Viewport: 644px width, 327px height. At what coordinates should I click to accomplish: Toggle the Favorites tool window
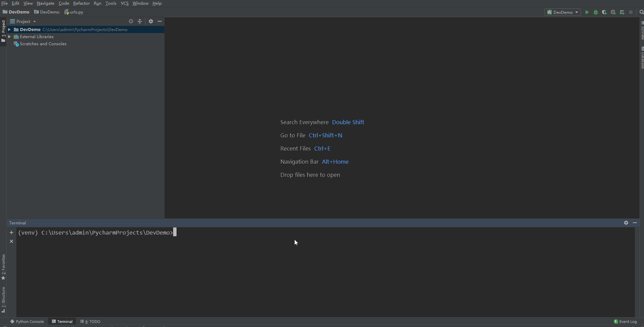pyautogui.click(x=3, y=267)
